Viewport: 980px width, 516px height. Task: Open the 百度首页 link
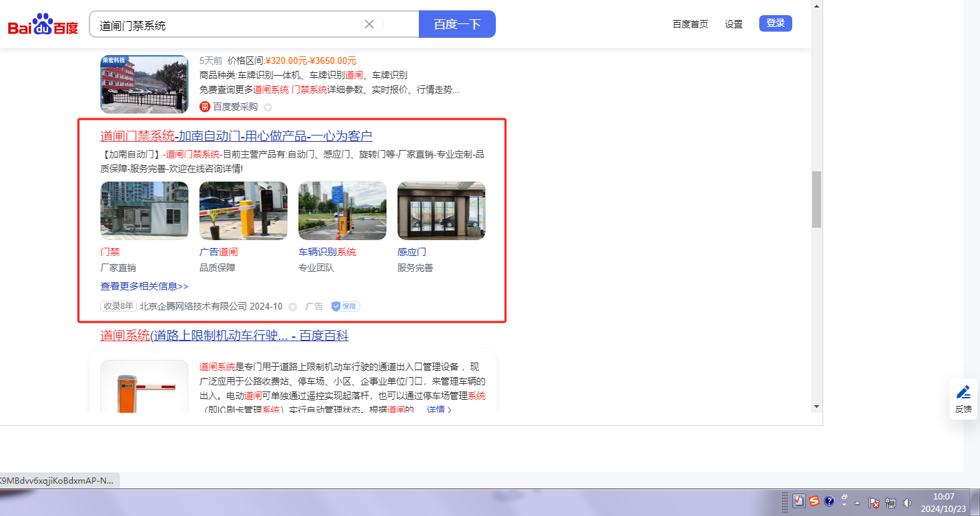pyautogui.click(x=690, y=24)
